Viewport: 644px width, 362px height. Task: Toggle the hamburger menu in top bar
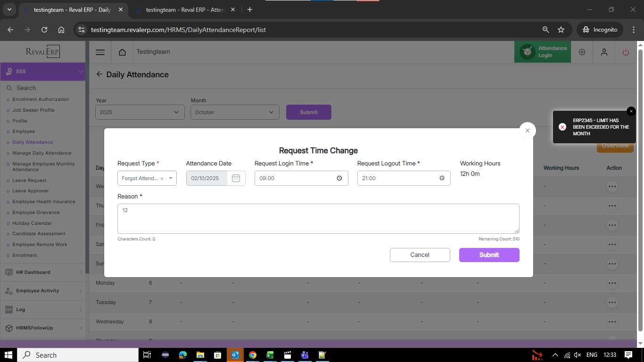[x=100, y=52]
